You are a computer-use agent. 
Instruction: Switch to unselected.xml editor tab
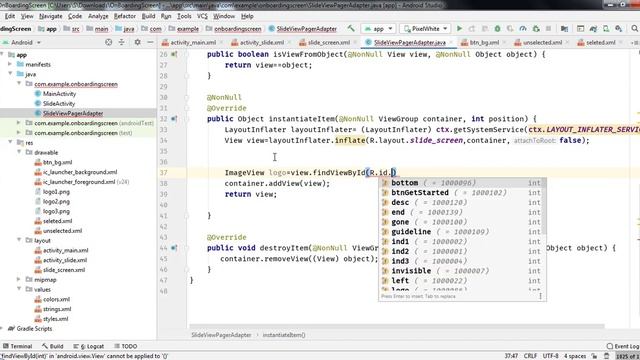[542, 42]
